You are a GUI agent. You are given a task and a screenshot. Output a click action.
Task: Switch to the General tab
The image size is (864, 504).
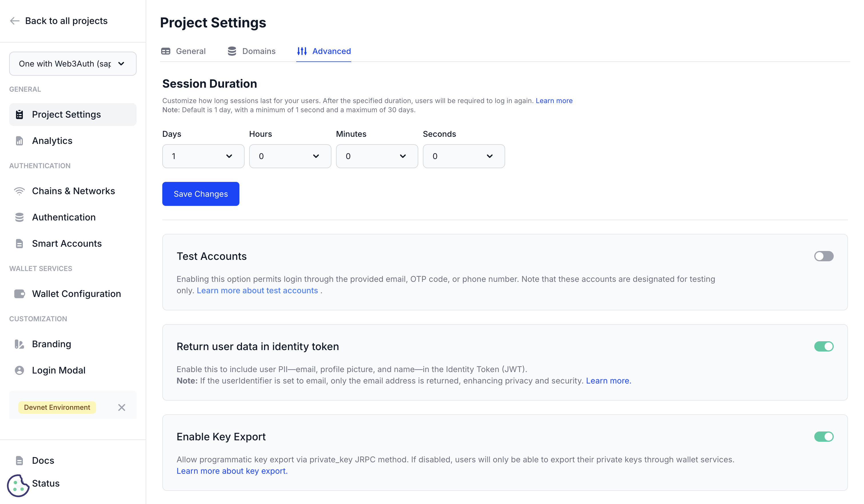pyautogui.click(x=191, y=51)
